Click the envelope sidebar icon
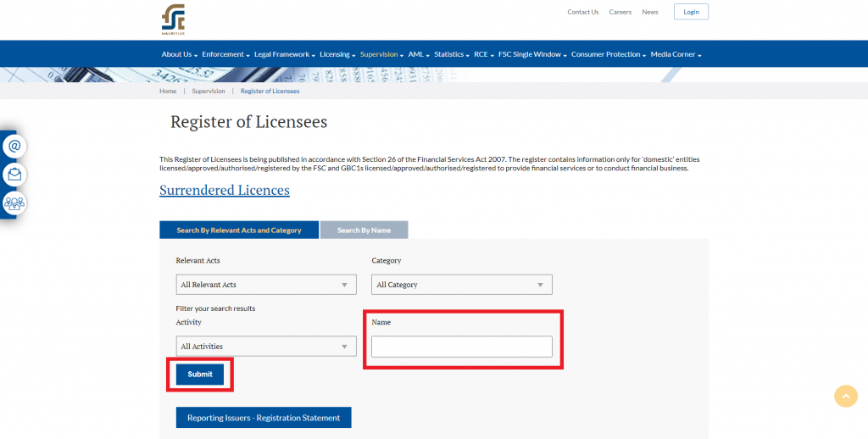This screenshot has width=868, height=439. click(x=14, y=175)
